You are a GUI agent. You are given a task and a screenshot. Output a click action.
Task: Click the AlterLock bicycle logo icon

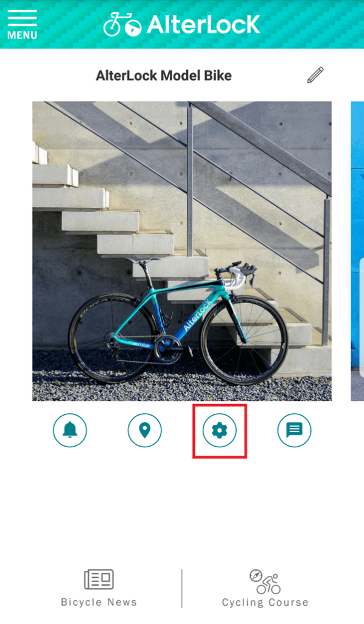point(122,24)
